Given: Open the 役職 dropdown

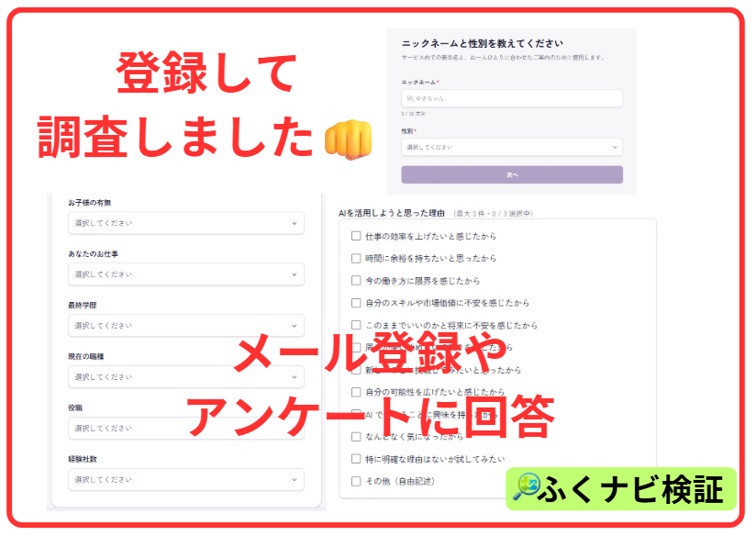Looking at the screenshot, I should [x=186, y=429].
